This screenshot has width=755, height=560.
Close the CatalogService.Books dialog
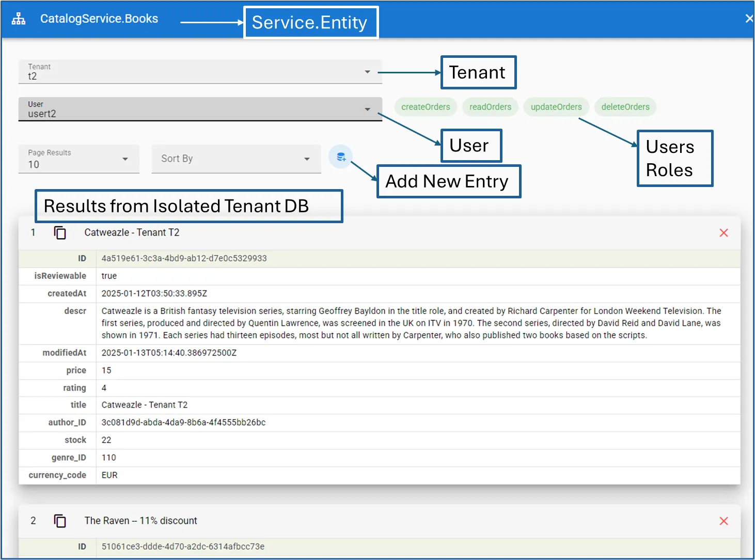(x=749, y=19)
